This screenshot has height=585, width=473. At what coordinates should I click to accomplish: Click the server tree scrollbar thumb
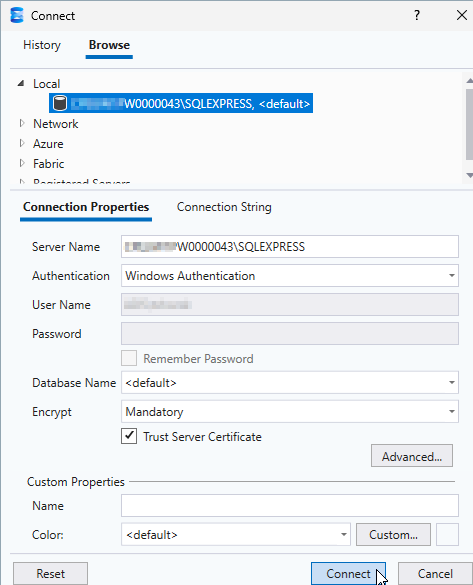tap(469, 124)
